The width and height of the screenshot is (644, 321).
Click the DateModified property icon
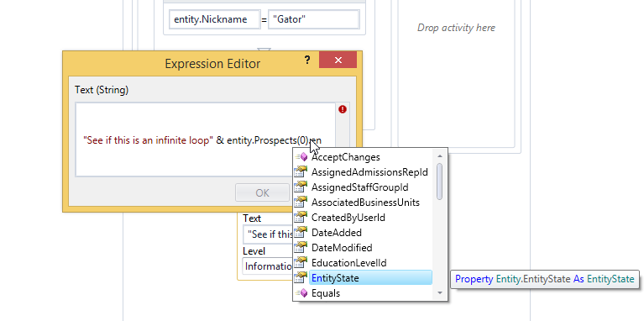coord(301,248)
